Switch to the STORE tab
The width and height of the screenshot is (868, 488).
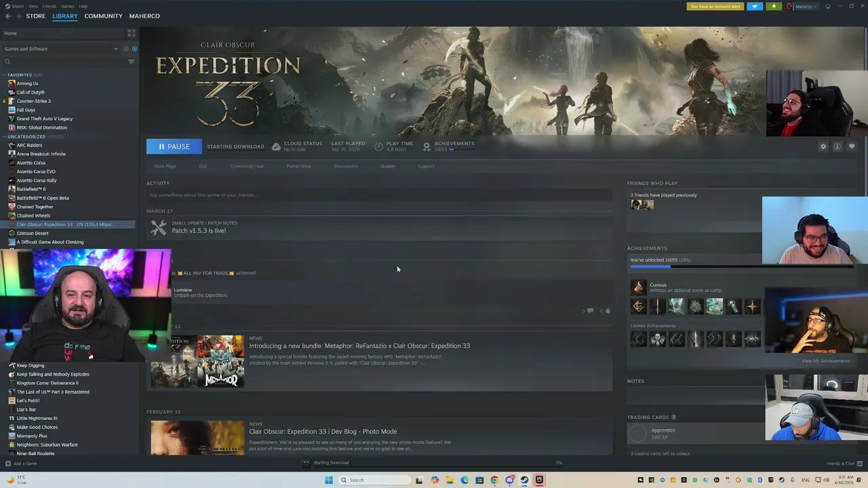tap(36, 16)
